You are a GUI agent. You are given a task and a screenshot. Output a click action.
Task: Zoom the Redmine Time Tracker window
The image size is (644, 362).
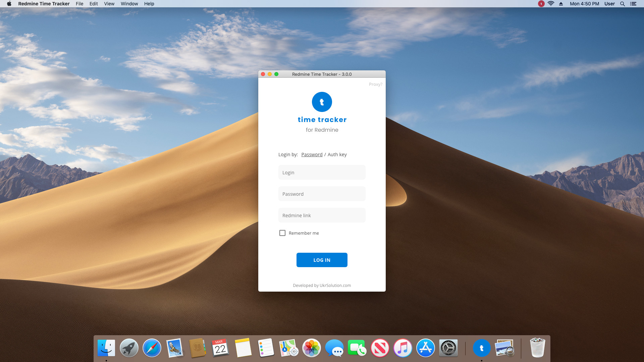click(x=276, y=74)
